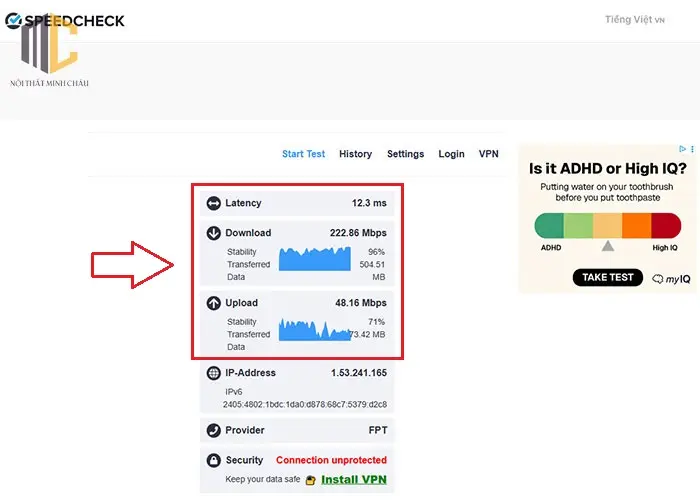Click the download stability value 96%
Image resolution: width=700 pixels, height=500 pixels.
[x=376, y=252]
